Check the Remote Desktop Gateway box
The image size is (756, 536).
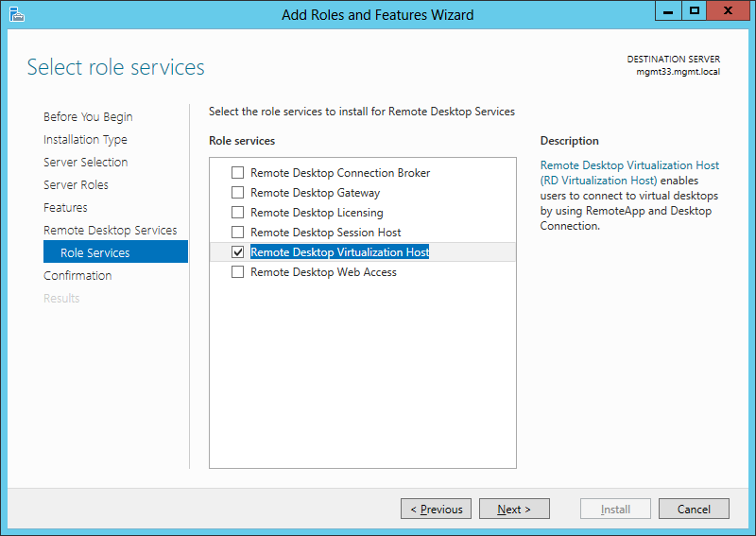click(238, 193)
